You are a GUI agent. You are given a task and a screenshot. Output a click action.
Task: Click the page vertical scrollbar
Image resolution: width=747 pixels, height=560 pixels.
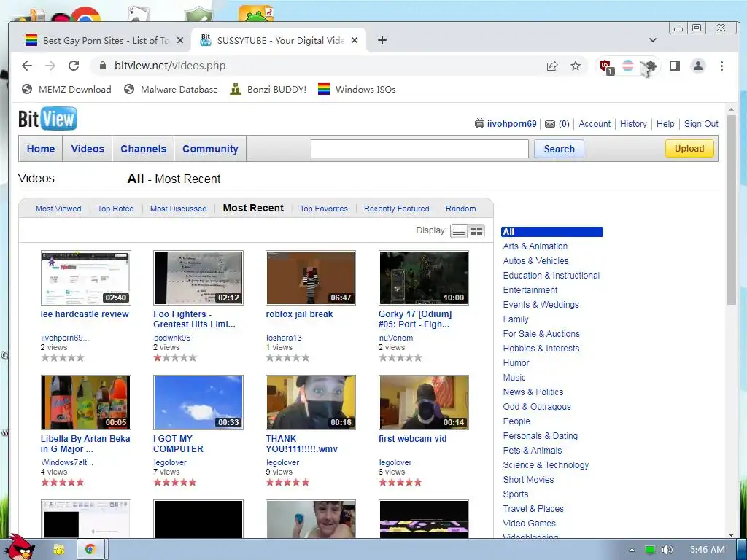pos(731,209)
